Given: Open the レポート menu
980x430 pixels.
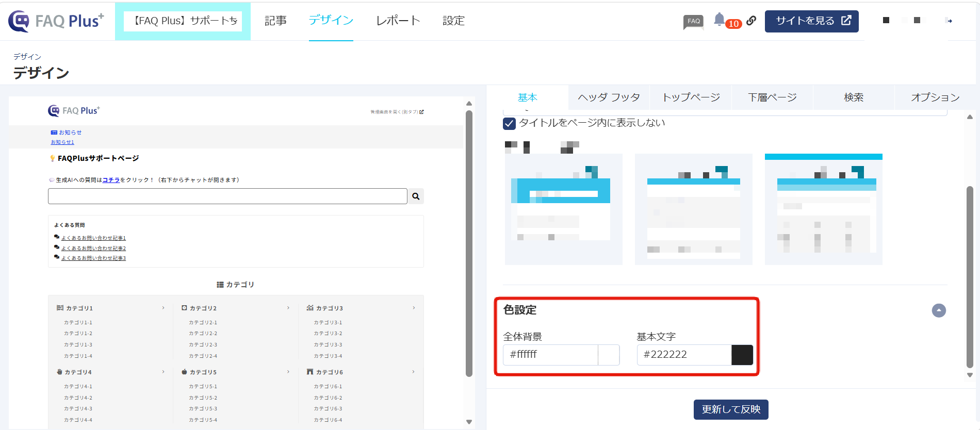Looking at the screenshot, I should coord(398,21).
